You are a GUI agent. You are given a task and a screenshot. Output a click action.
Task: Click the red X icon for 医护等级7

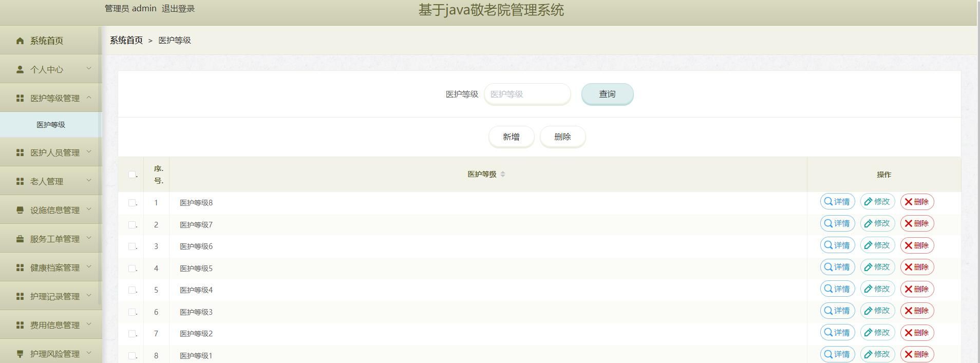click(x=909, y=223)
